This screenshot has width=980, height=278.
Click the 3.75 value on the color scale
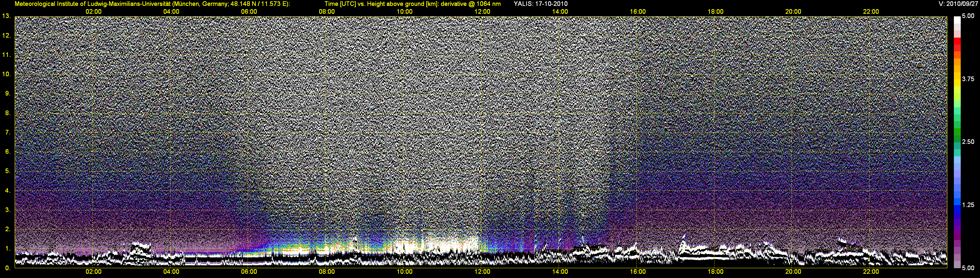[x=968, y=79]
